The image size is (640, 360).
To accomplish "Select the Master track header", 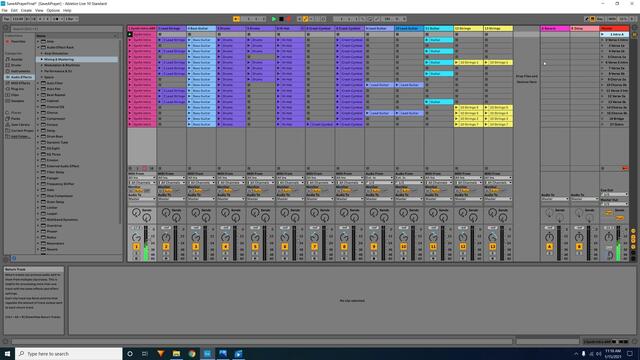I will [x=614, y=28].
